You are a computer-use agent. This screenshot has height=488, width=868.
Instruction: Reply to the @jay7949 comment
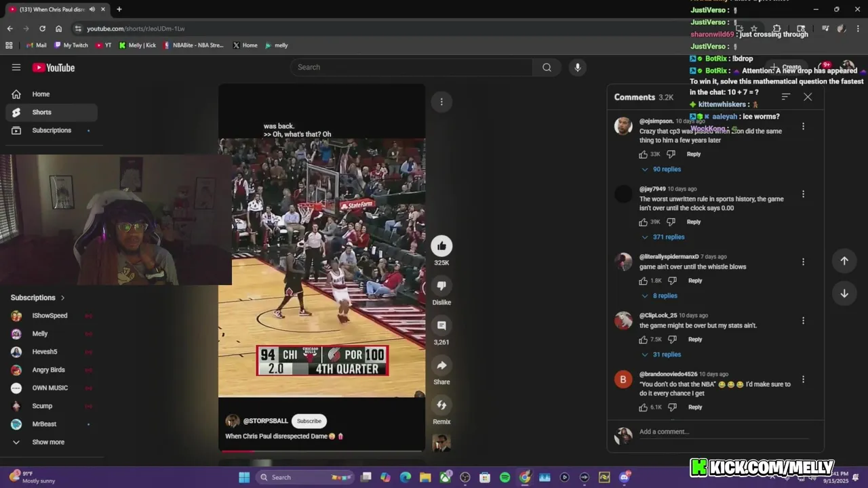[694, 222]
